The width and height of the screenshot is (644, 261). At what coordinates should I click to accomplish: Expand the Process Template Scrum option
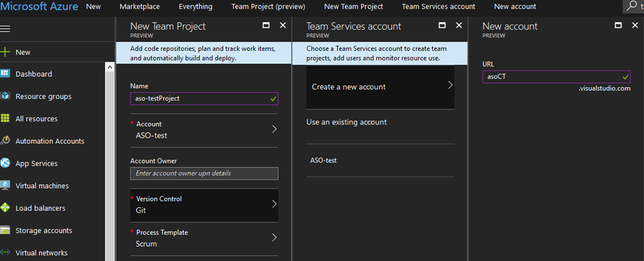204,238
